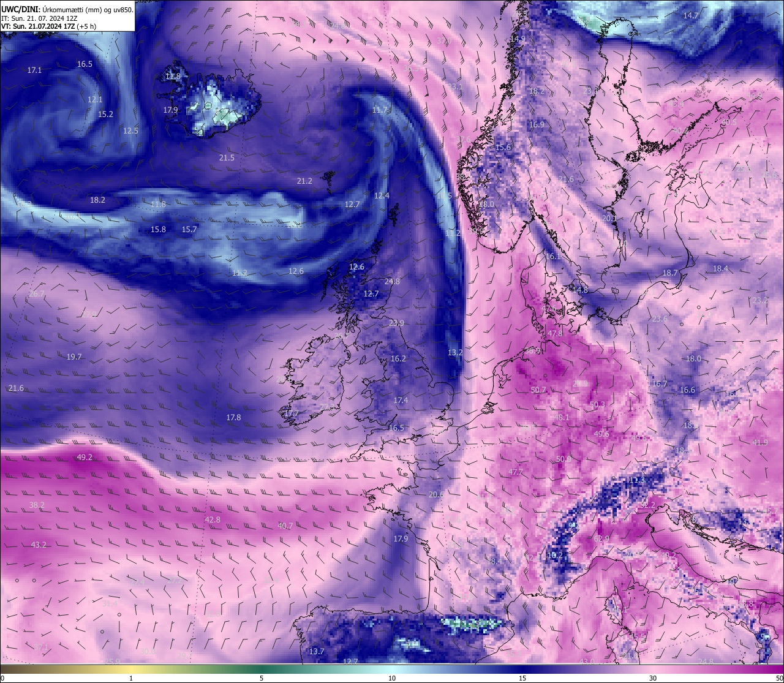Click the 18.4 value label
This screenshot has height=683, width=784.
pyautogui.click(x=720, y=268)
